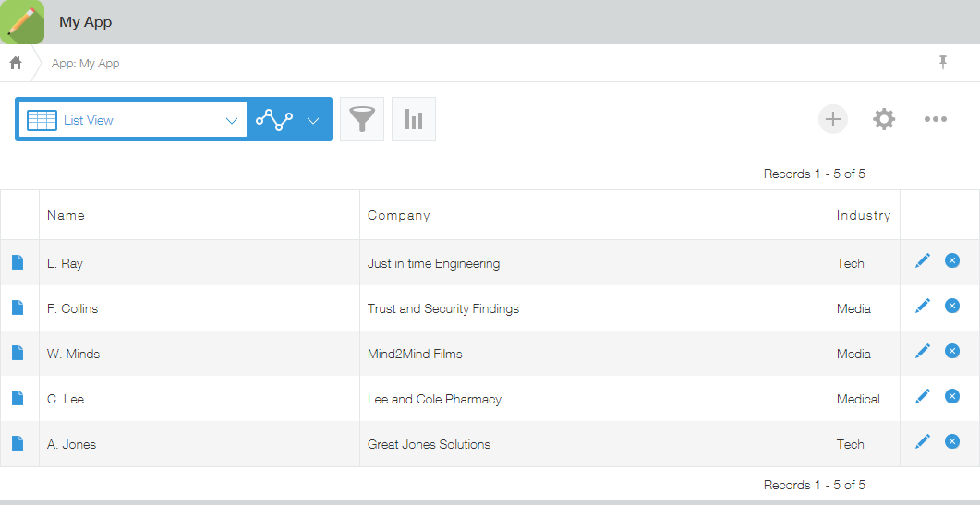Pin the app with pushpin icon
Viewport: 980px width, 505px height.
pyautogui.click(x=943, y=62)
